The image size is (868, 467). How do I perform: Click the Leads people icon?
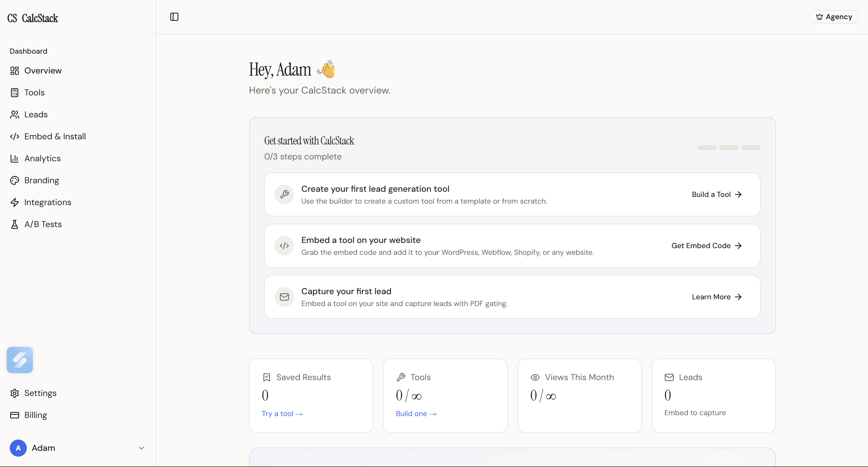(x=15, y=115)
